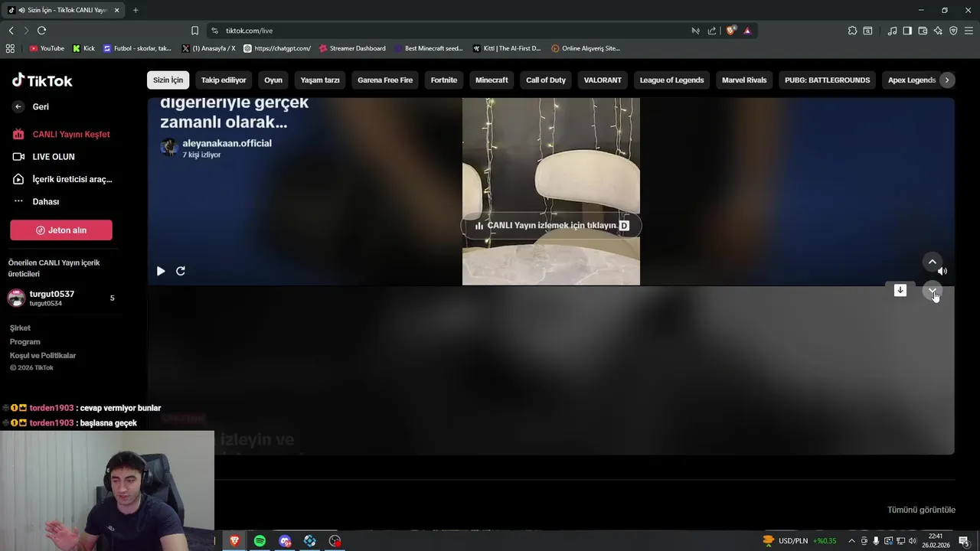Viewport: 980px width, 551px height.
Task: Show hidden system tray icons
Action: click(851, 541)
